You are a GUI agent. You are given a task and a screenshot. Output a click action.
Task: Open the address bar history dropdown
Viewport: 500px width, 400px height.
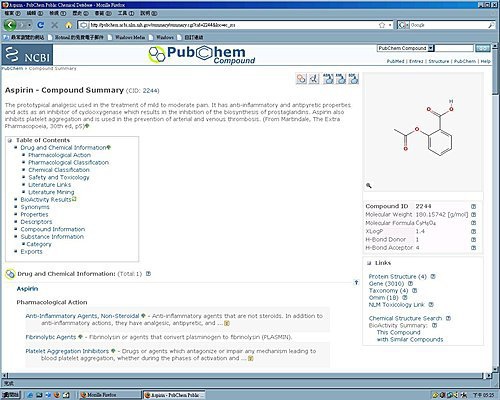[x=390, y=25]
